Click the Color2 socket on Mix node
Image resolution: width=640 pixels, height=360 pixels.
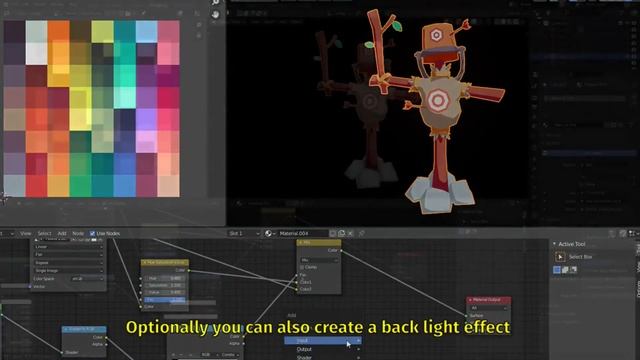pos(297,289)
